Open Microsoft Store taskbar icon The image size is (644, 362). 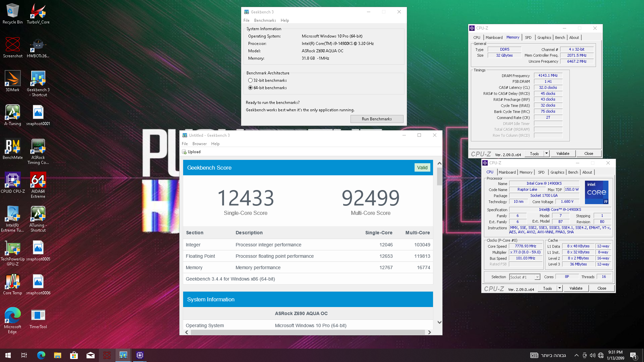[74, 355]
